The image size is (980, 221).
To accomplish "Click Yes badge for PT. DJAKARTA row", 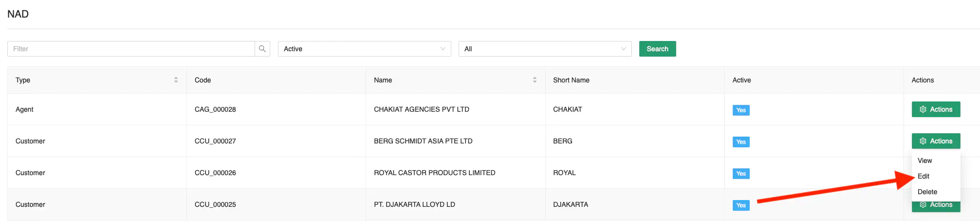I will pyautogui.click(x=740, y=205).
